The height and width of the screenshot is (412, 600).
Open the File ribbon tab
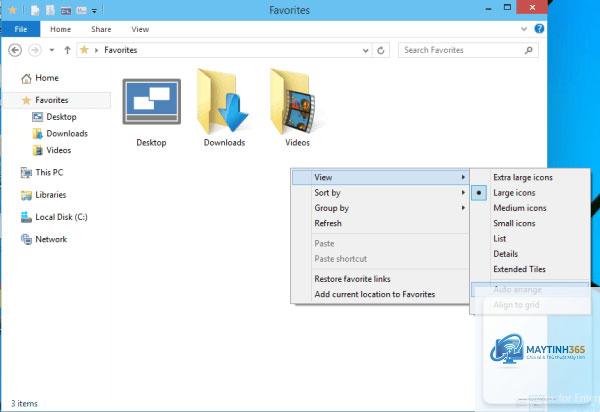[x=21, y=29]
